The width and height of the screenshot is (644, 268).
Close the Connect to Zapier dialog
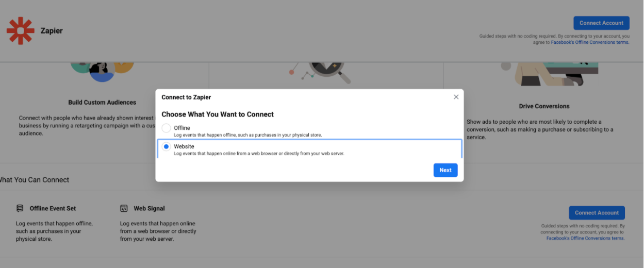(456, 97)
